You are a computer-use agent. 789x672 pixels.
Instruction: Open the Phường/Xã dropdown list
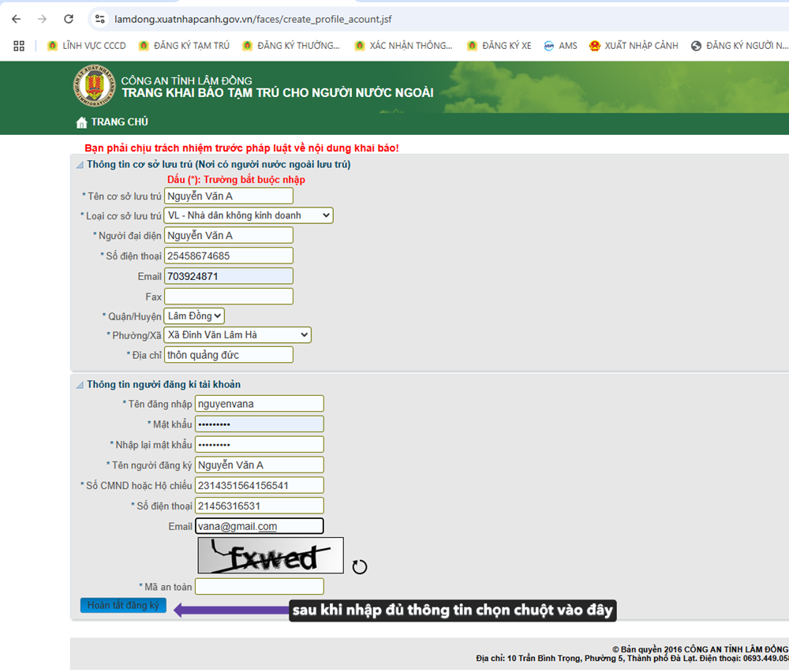pyautogui.click(x=237, y=335)
